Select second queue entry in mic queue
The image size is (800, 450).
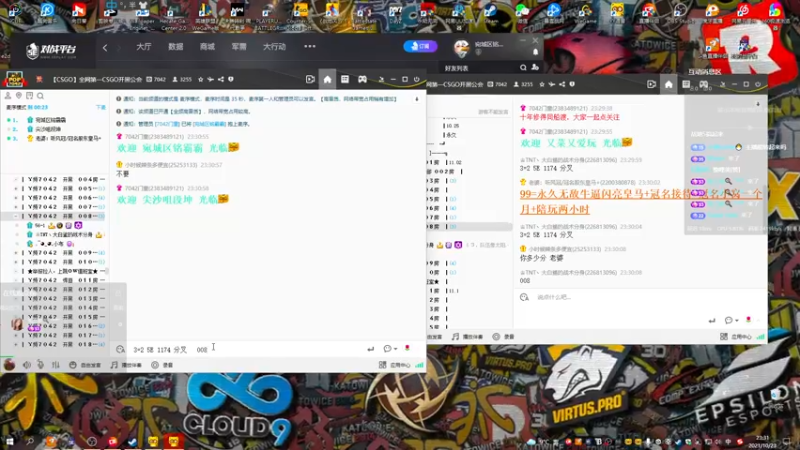pos(54,129)
